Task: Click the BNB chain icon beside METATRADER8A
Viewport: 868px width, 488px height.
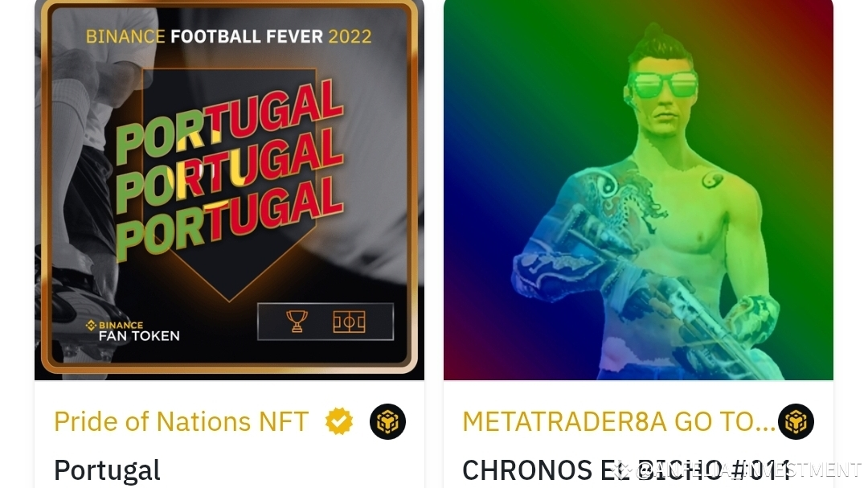Action: pos(796,421)
